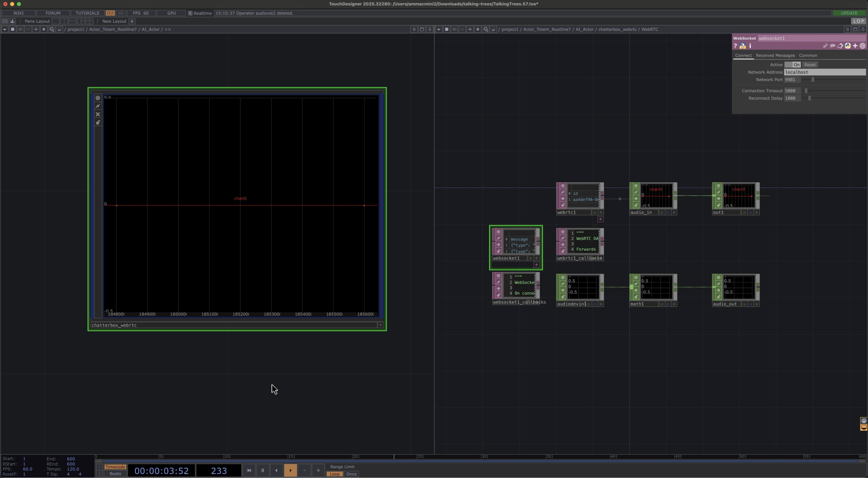The height and width of the screenshot is (478, 868).
Task: Open Python help icon in WebSocket parameters
Action: click(743, 46)
